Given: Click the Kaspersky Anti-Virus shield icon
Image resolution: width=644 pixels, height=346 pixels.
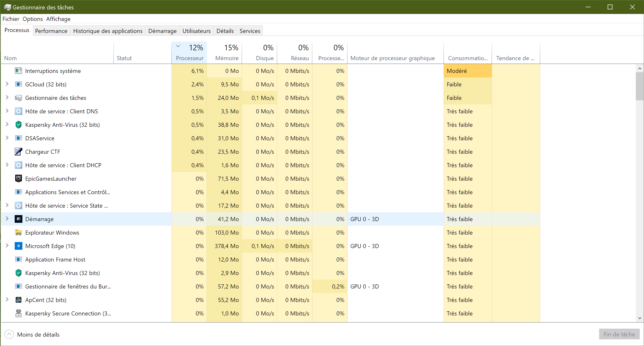Looking at the screenshot, I should point(19,125).
